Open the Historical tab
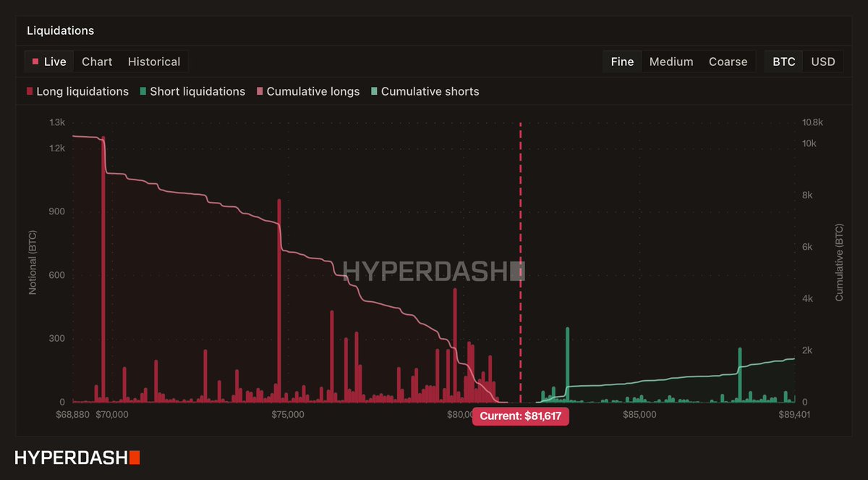Viewport: 868px width, 480px height. click(154, 62)
